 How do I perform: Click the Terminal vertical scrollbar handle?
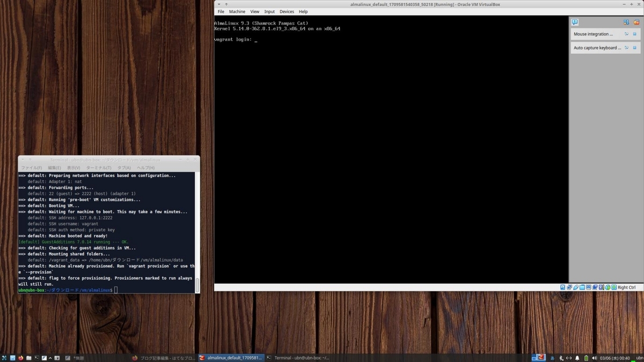point(197,285)
